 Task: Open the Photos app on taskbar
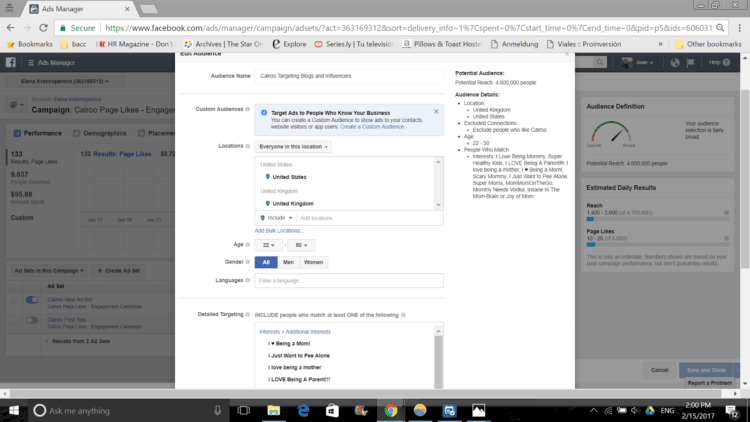point(478,411)
